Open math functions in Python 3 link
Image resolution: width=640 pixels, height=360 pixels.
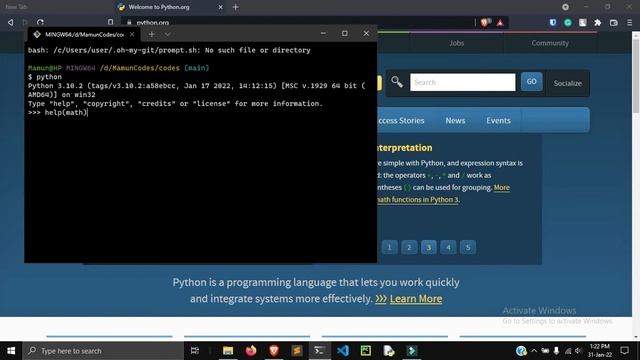click(x=417, y=200)
